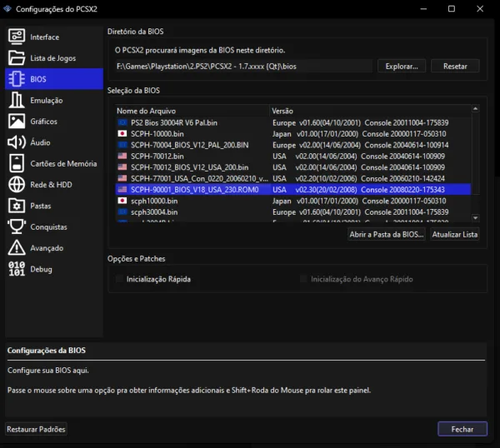
Task: Click the Conquistas trophy icon
Action: (x=17, y=226)
